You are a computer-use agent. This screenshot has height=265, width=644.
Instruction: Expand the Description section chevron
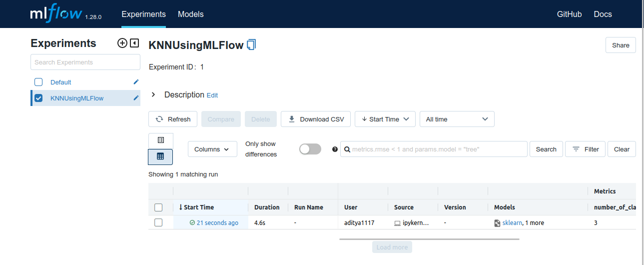[x=153, y=94]
